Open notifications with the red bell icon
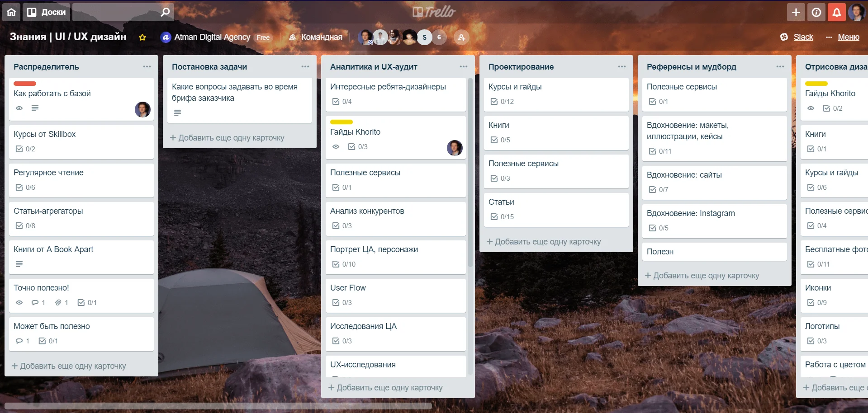This screenshot has height=413, width=868. 836,12
